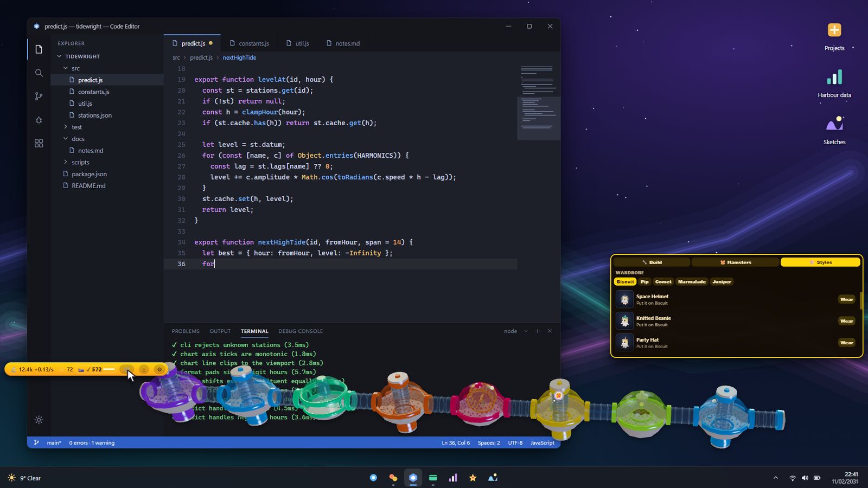Select Pip in the wardrobe hamster chips
The image size is (868, 488).
coord(644,282)
